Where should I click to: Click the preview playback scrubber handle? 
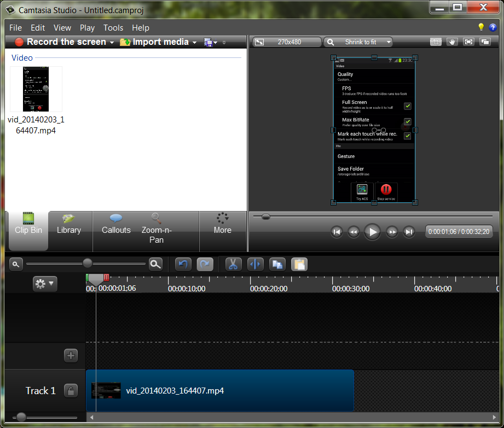[266, 216]
